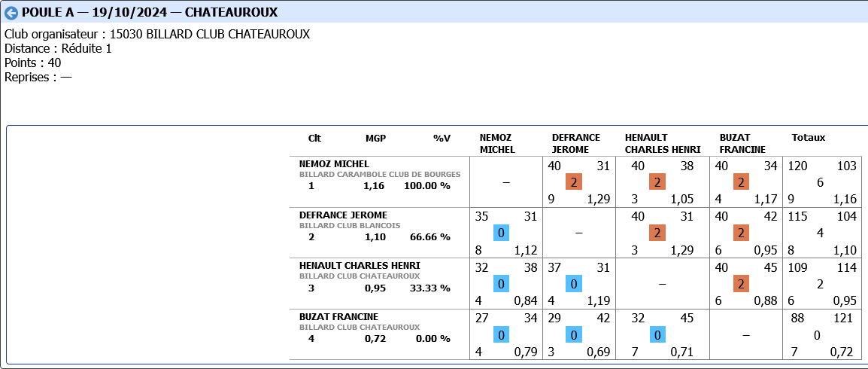This screenshot has height=369, width=868.
Task: Click orange 2 badge, NEMOZ row versus HENAULT
Action: click(657, 182)
